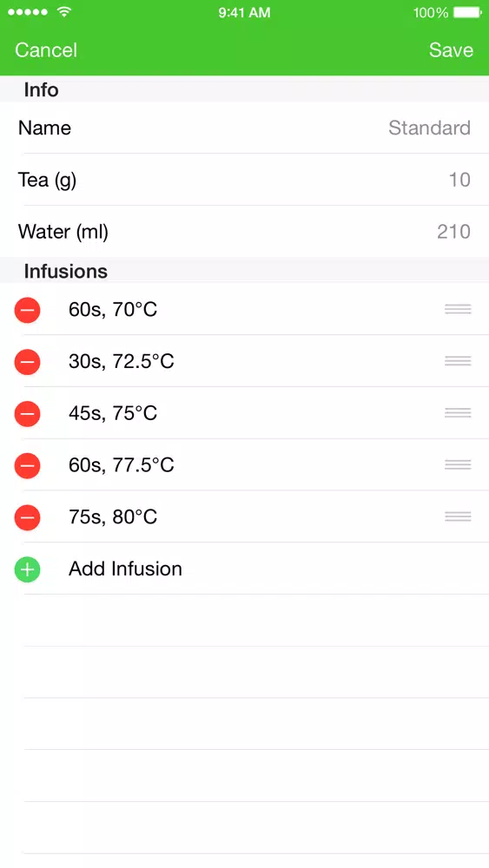The image size is (489, 868).
Task: Save the tea preset
Action: coord(451,49)
